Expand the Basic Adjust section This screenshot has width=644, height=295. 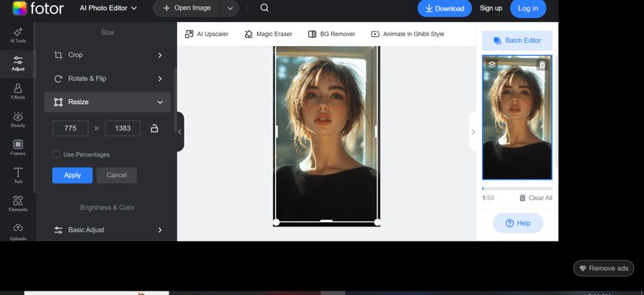click(108, 230)
